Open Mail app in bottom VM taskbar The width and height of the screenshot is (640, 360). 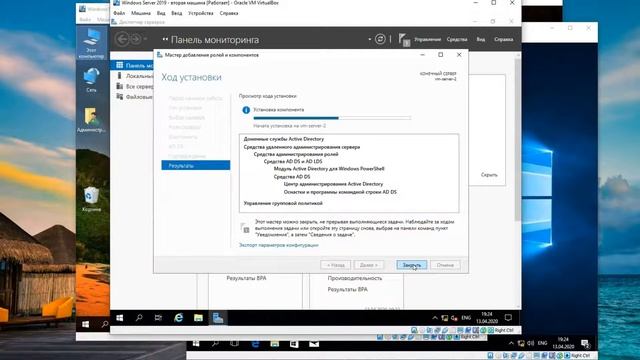pyautogui.click(x=314, y=344)
